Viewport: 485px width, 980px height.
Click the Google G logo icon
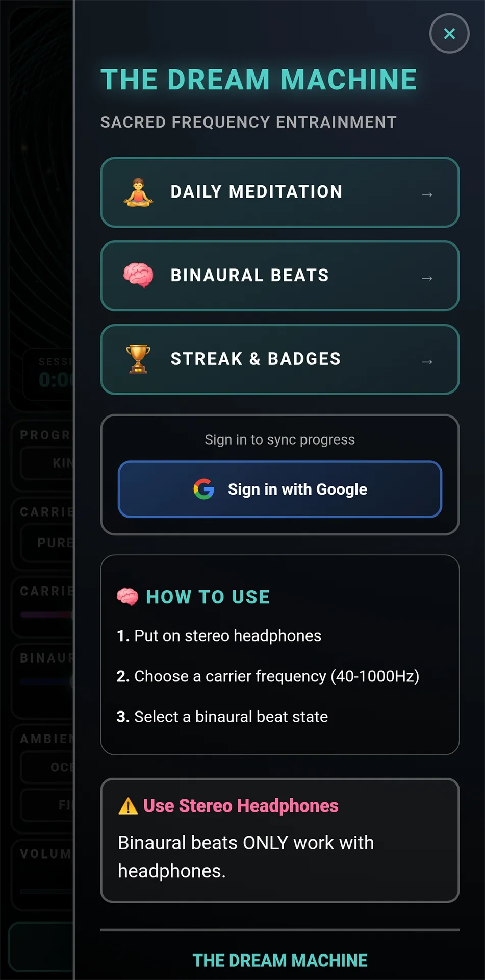(203, 489)
